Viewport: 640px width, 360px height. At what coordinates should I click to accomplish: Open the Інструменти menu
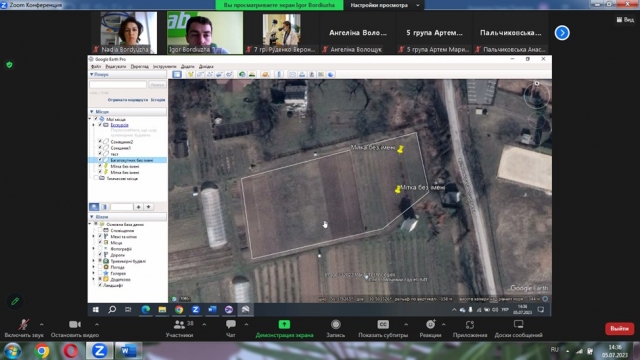(164, 66)
